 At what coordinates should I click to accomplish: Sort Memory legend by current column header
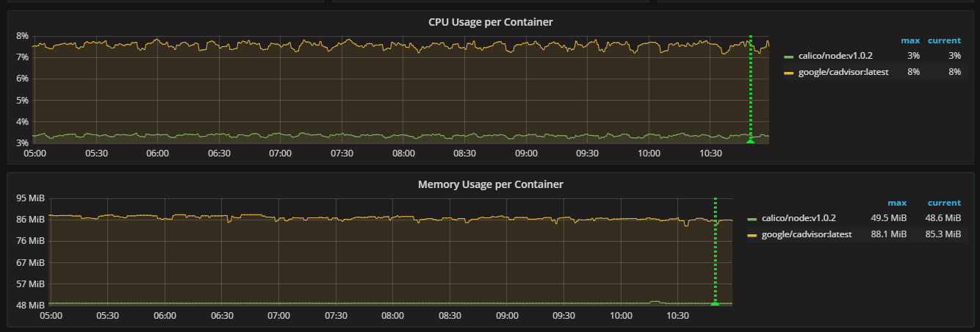(x=944, y=203)
